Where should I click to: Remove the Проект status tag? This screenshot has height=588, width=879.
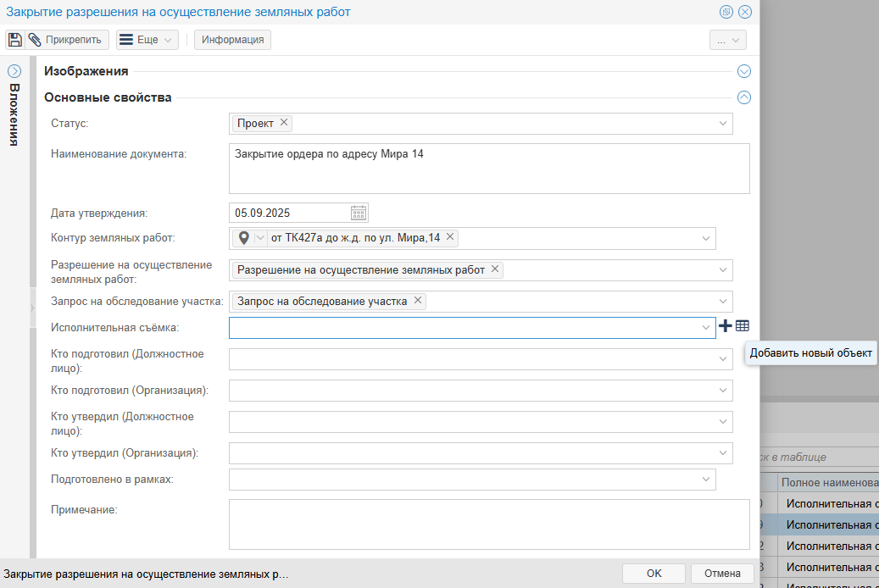click(284, 123)
